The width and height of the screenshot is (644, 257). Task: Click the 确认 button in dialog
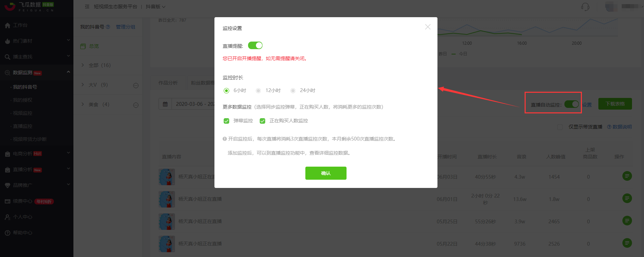[x=326, y=173]
